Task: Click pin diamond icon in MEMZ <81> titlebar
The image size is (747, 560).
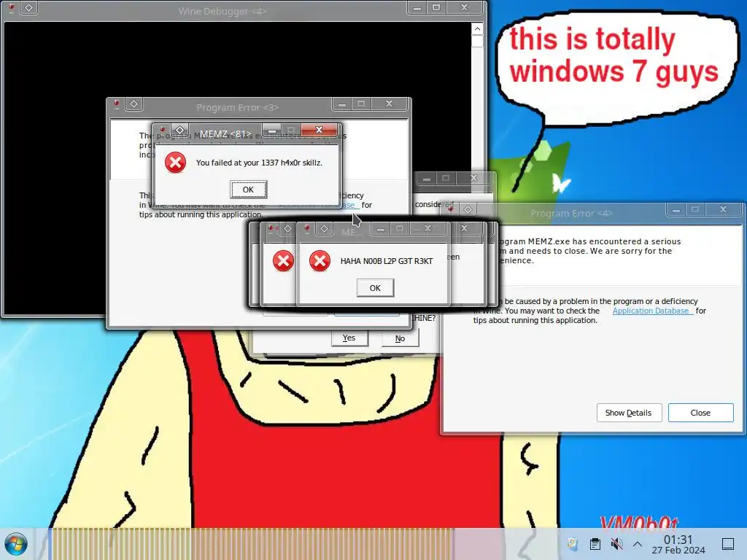Action: coord(179,130)
